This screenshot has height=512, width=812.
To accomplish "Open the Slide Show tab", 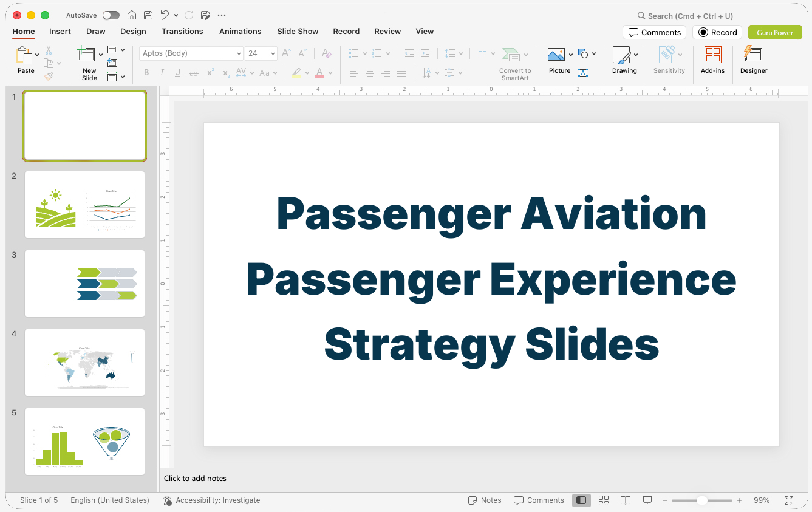I will 298,31.
